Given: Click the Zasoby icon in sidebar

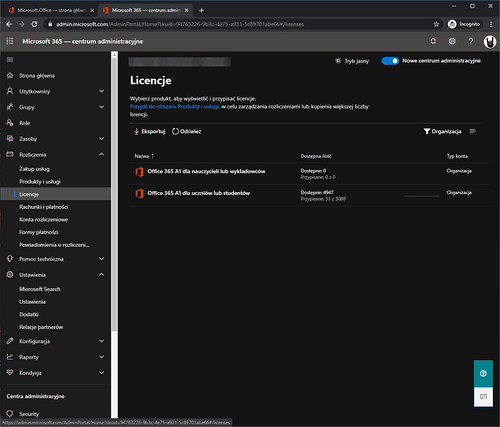Looking at the screenshot, I should pyautogui.click(x=10, y=138).
